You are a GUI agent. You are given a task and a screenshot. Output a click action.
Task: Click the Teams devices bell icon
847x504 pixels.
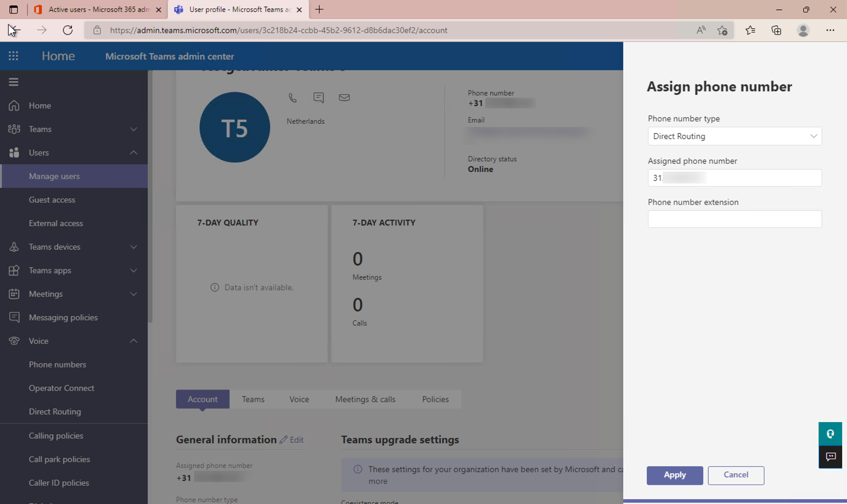click(x=14, y=247)
